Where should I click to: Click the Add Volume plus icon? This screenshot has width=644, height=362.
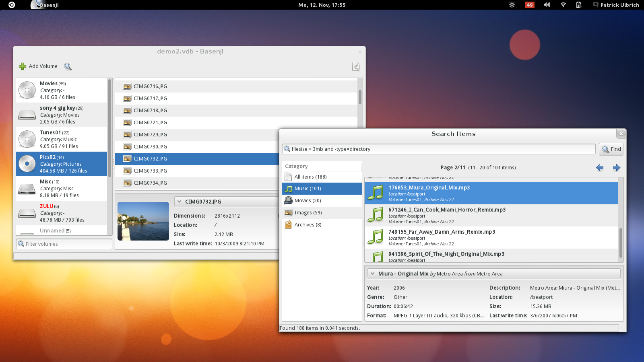click(x=23, y=66)
